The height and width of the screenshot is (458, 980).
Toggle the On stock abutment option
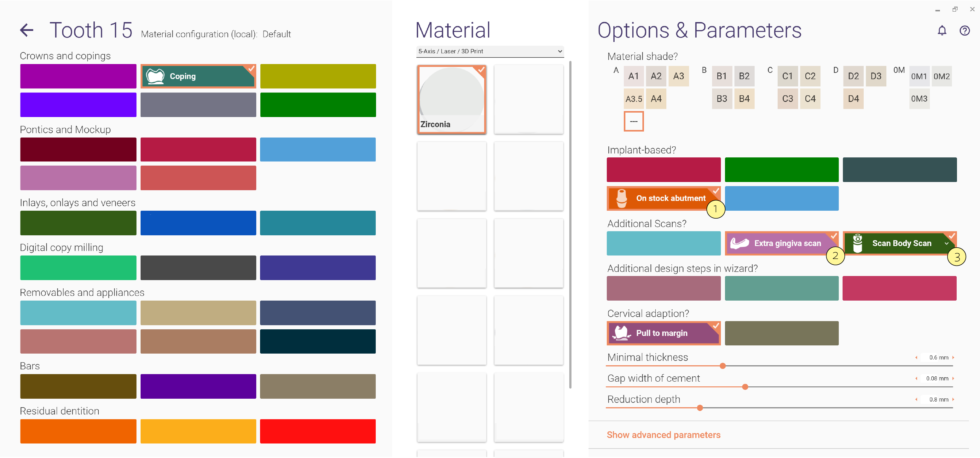point(664,198)
